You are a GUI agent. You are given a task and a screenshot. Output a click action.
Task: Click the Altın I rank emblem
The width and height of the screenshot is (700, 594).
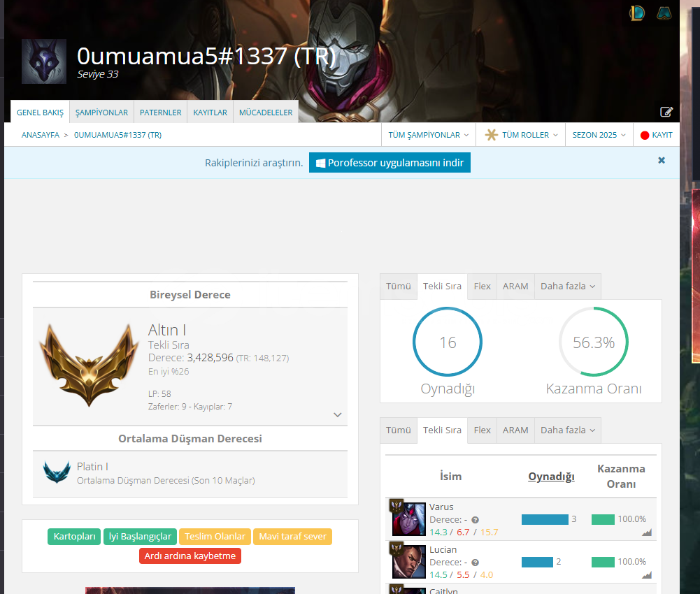[89, 365]
